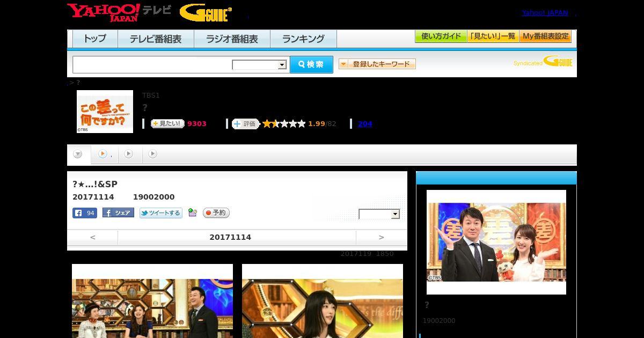Image resolution: width=644 pixels, height=338 pixels.
Task: Open the 204 link
Action: pos(365,123)
